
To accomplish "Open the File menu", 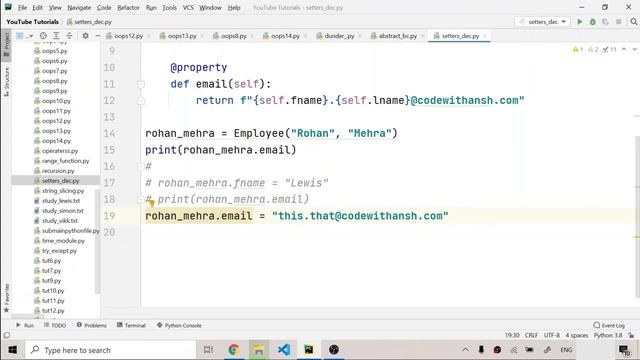I will (x=22, y=7).
